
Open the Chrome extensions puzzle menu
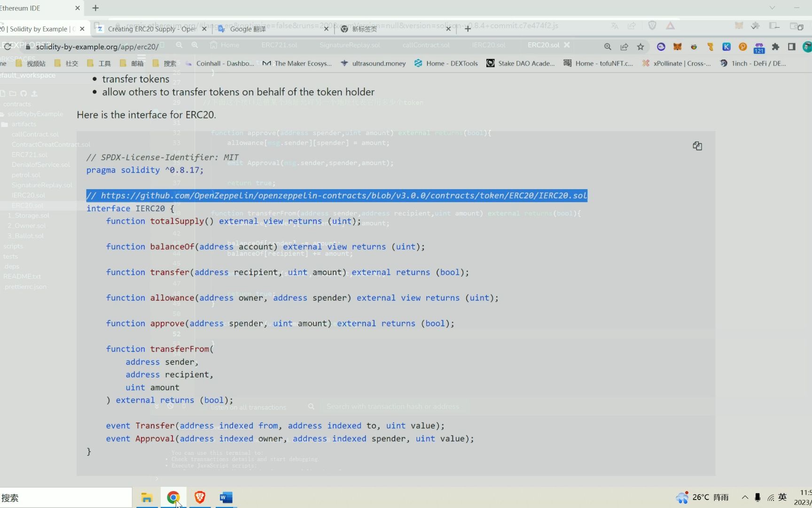(775, 47)
